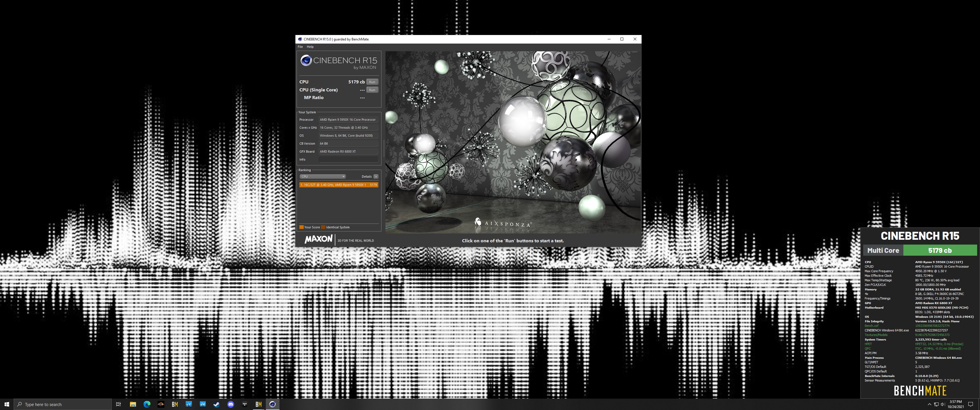980x410 pixels.
Task: Show hidden system tray icons
Action: tap(929, 404)
